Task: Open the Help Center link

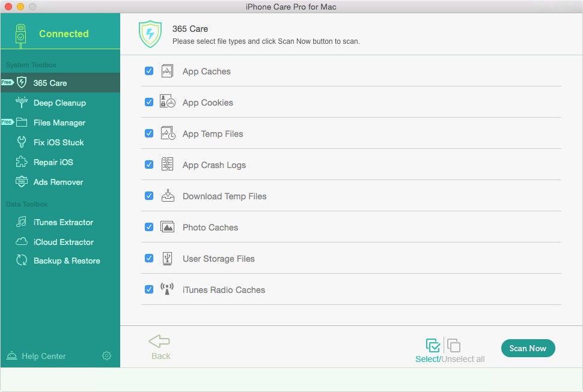Action: point(43,356)
